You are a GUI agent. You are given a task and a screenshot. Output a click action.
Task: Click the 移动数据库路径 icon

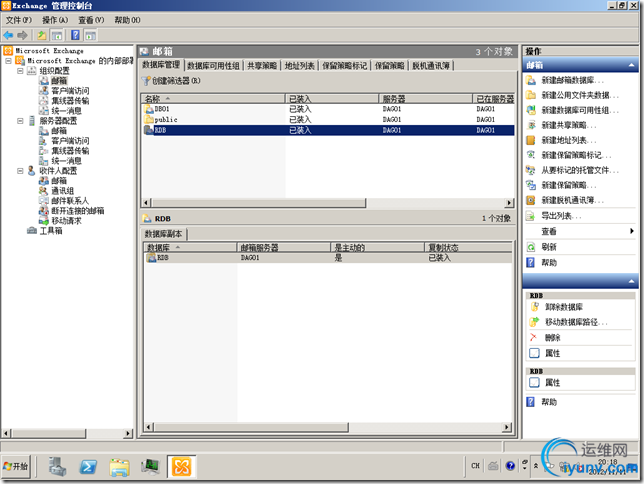tap(534, 322)
